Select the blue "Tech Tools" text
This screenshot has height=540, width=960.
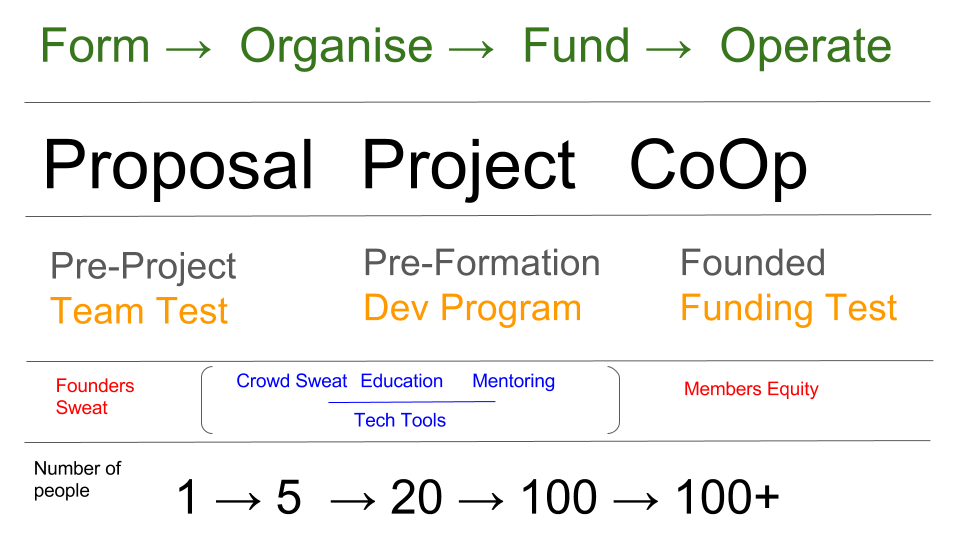(400, 420)
